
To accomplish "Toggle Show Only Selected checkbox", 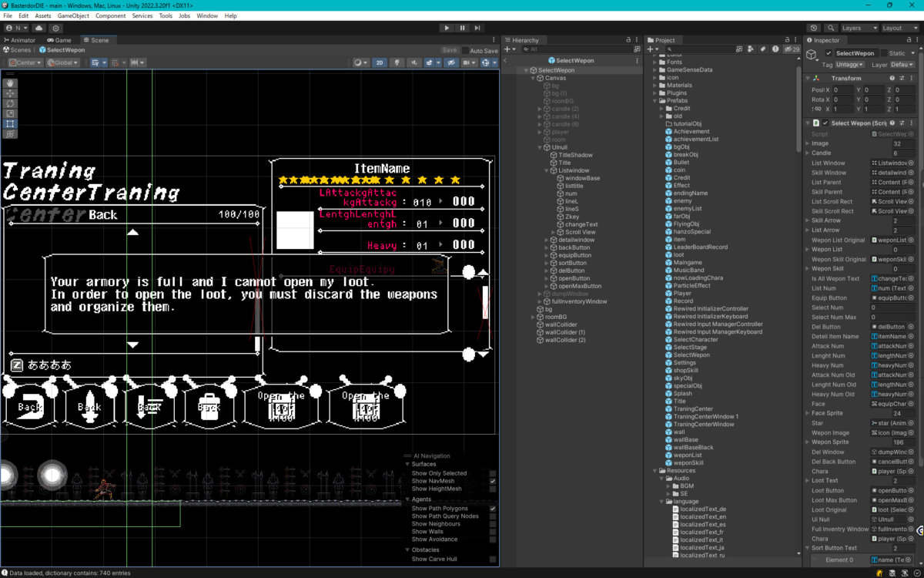I will coord(493,473).
